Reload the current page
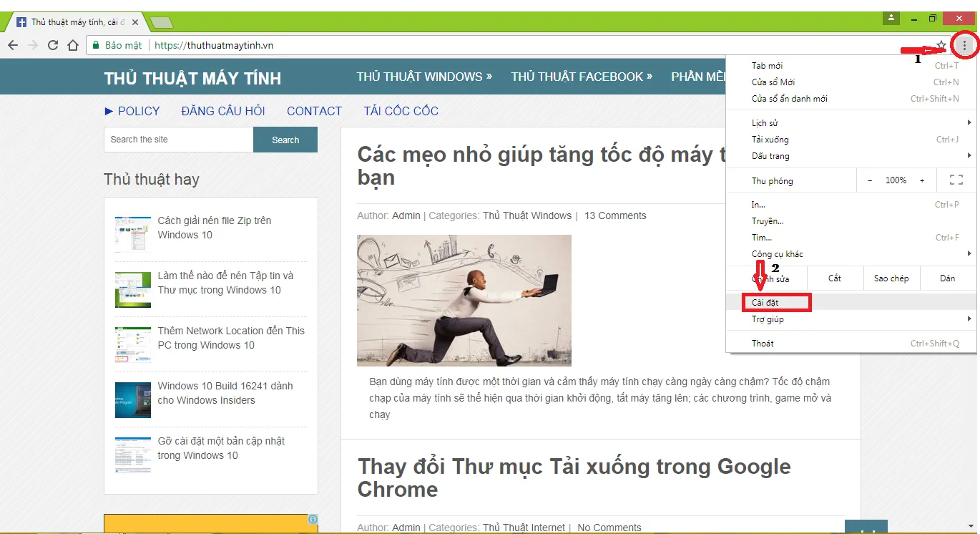 53,45
